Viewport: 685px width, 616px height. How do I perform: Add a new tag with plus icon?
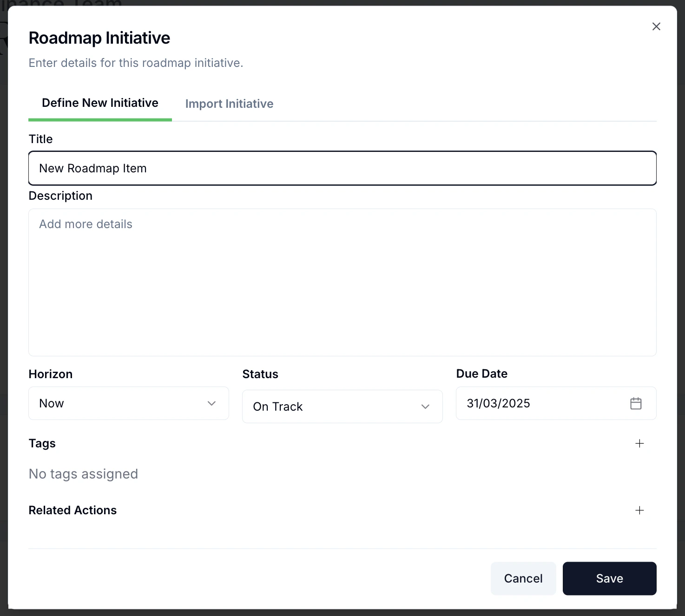coord(639,443)
